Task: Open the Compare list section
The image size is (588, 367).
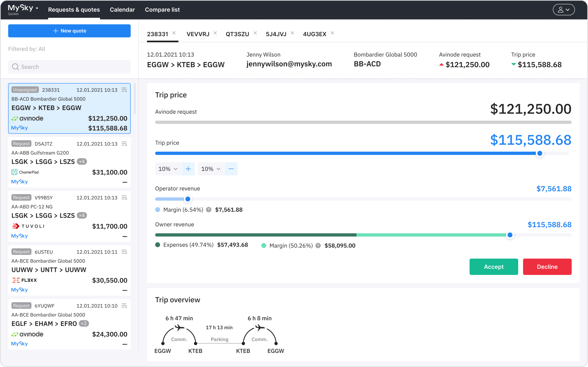Action: (x=162, y=10)
